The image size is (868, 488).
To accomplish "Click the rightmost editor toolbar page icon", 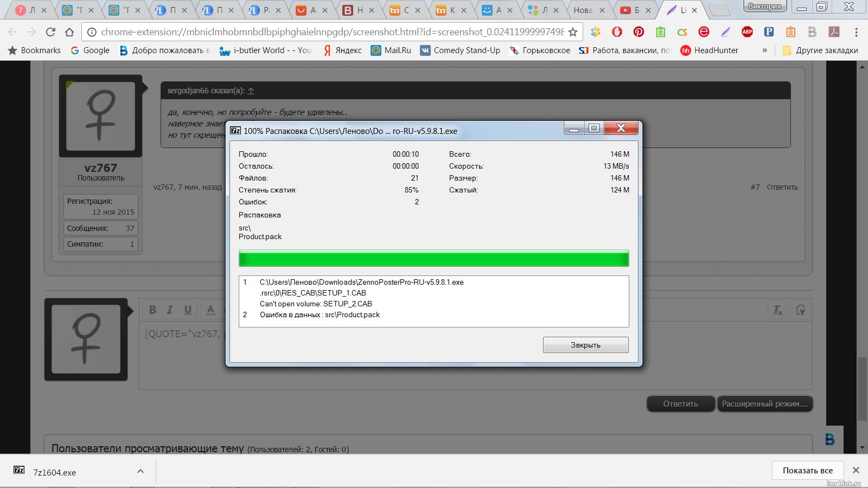I will pos(800,310).
